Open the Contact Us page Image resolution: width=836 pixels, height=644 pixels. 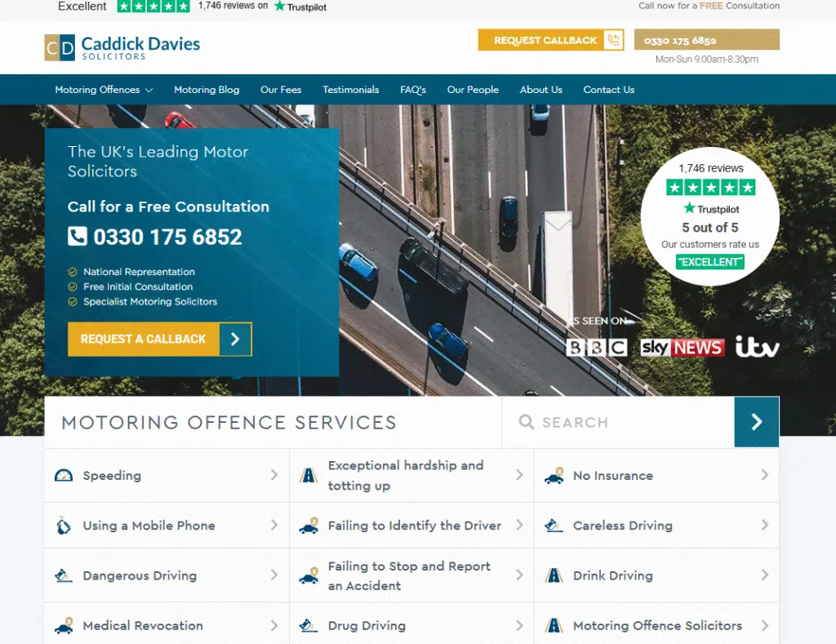point(609,90)
